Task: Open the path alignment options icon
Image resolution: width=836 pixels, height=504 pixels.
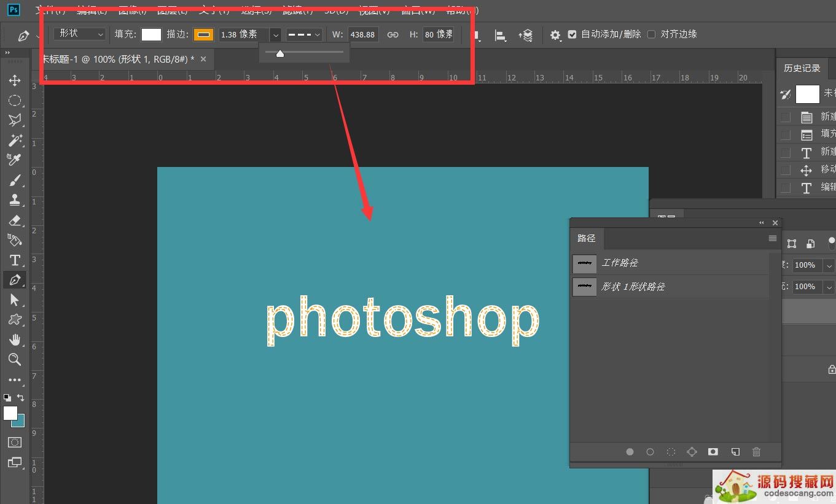Action: 501,36
